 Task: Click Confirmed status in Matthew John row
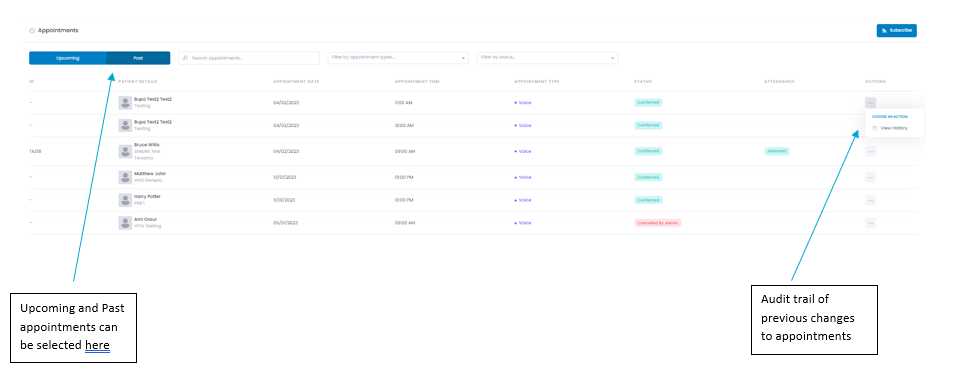pos(648,177)
